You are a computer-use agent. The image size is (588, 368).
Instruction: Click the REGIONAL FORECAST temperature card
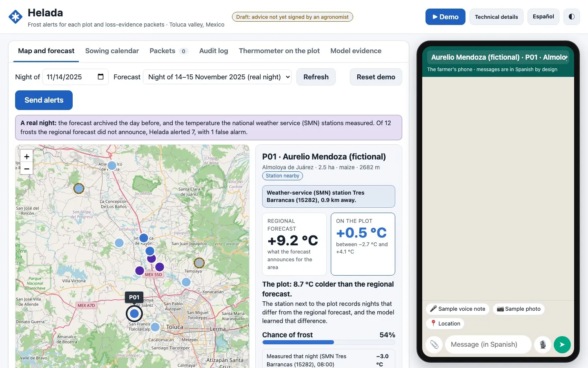tap(294, 244)
